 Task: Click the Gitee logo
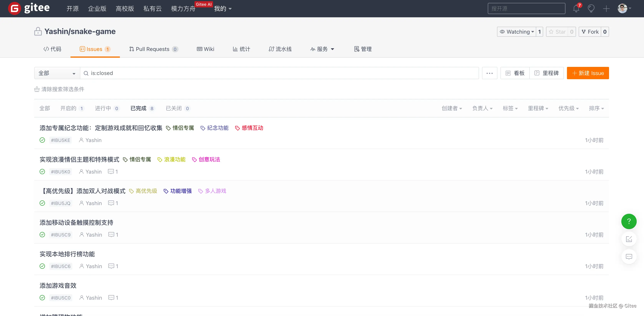pyautogui.click(x=29, y=8)
